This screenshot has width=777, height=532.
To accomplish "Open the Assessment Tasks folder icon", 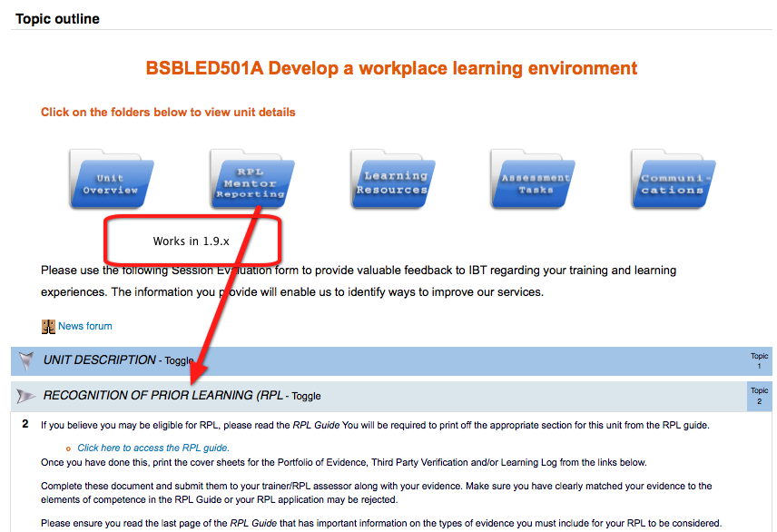I will (x=533, y=179).
